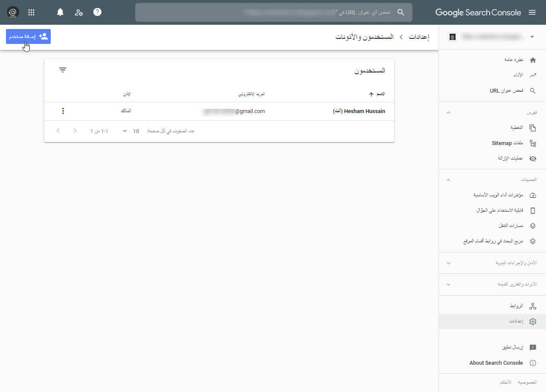
Task: Open the Mobile Usability sidebar label
Action: (500, 211)
